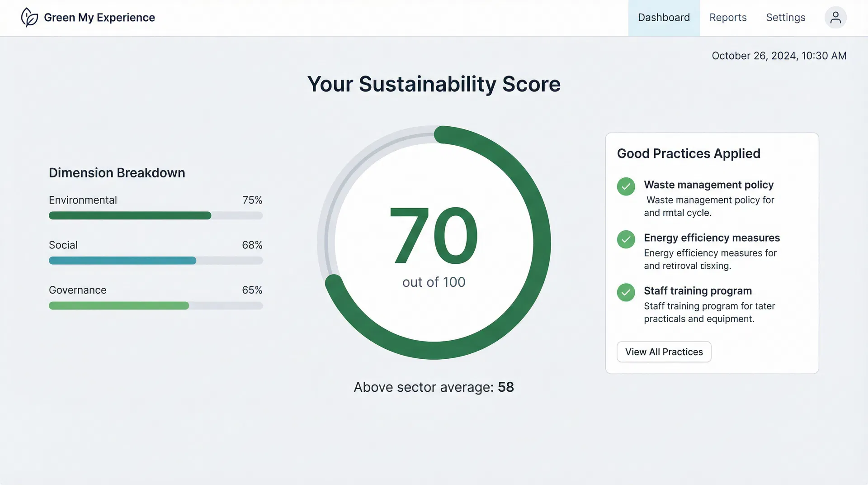Click the October 26, 2024 timestamp
Viewport: 868px width, 485px height.
click(779, 56)
